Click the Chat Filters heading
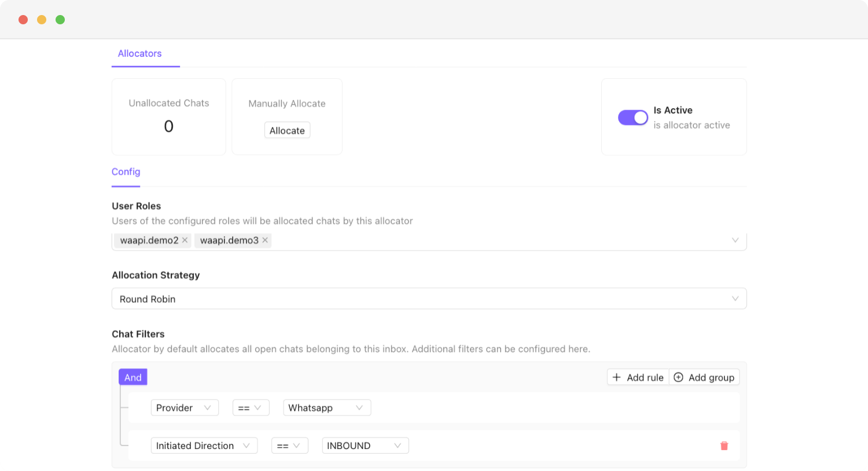The height and width of the screenshot is (471, 868). (138, 334)
